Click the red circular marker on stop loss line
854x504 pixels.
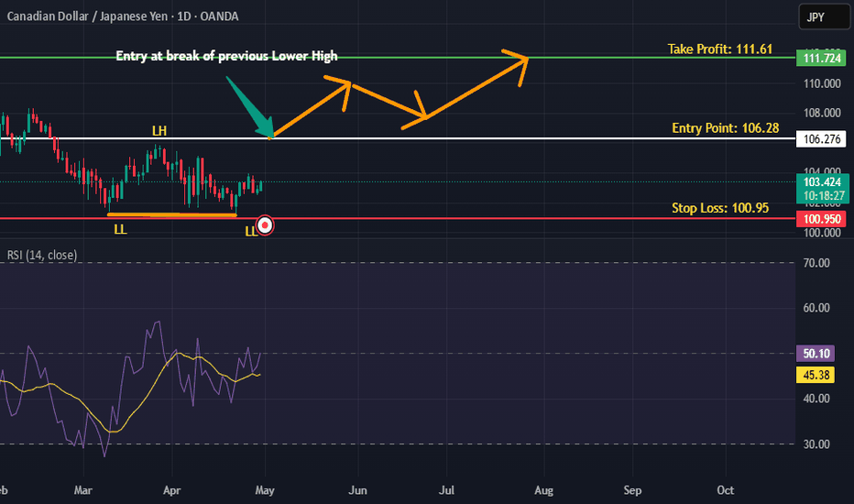click(x=265, y=225)
